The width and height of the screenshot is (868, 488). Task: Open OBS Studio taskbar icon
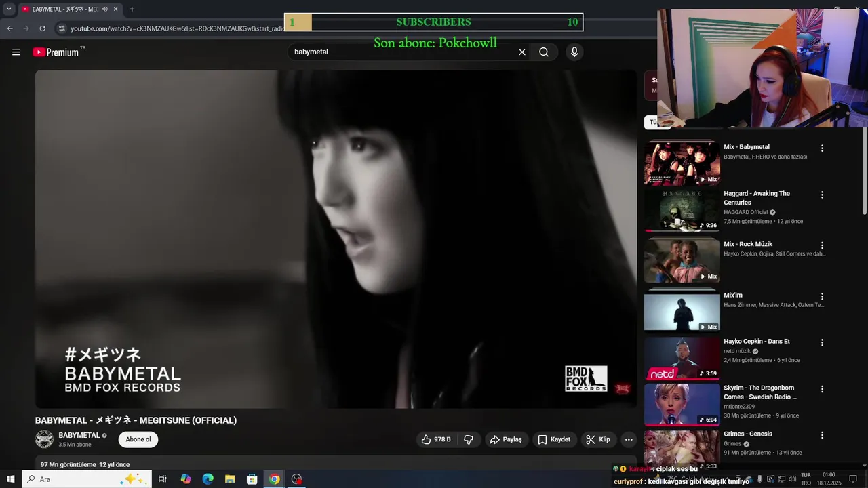pos(296,479)
